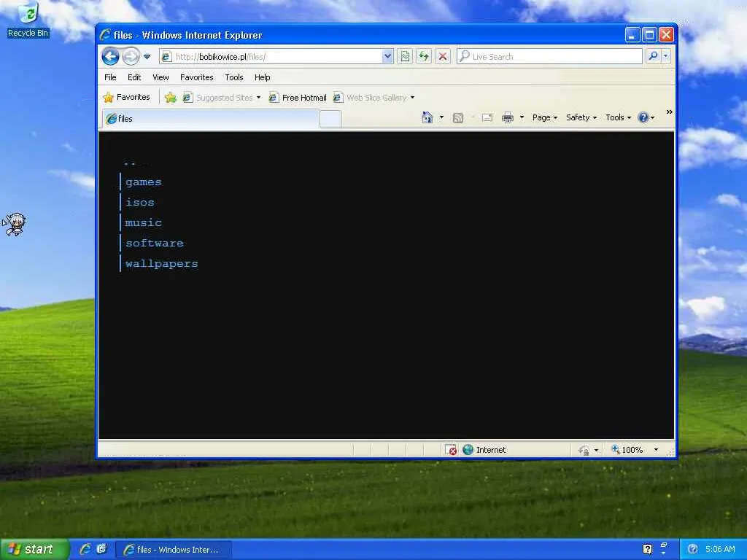Open the Safety command bar menu
Image resolution: width=747 pixels, height=560 pixels.
[x=581, y=117]
